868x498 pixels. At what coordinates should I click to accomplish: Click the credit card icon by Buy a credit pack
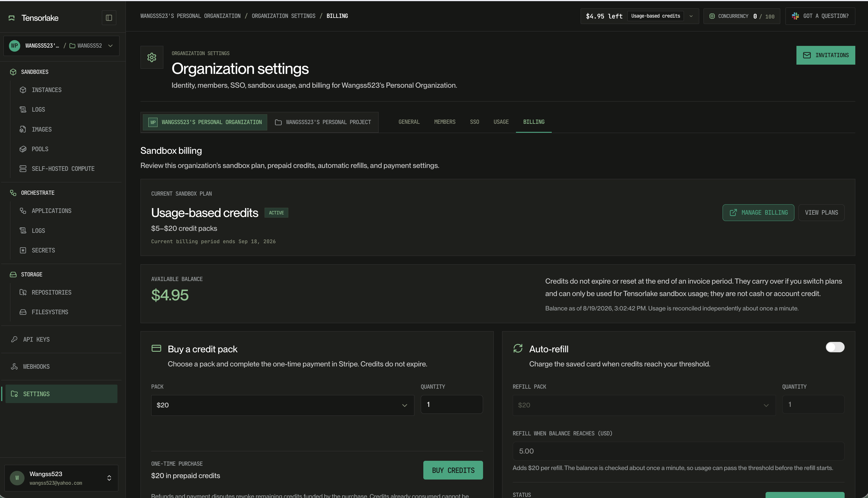pos(156,348)
